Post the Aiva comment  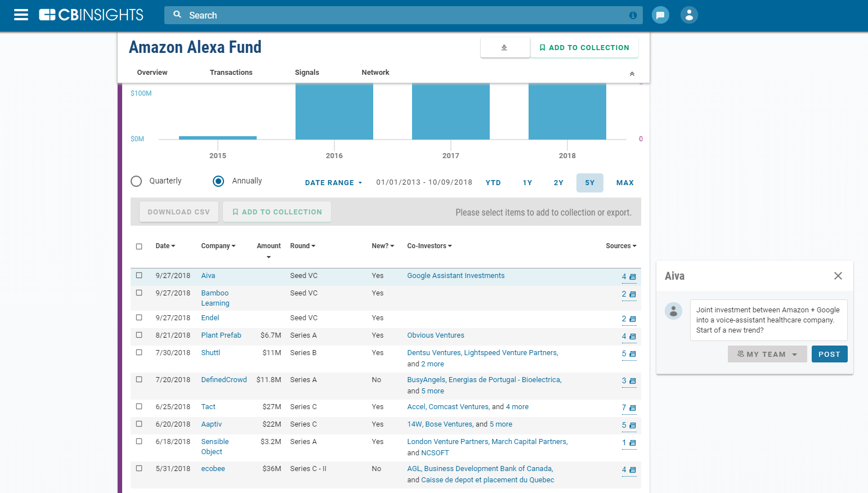829,354
